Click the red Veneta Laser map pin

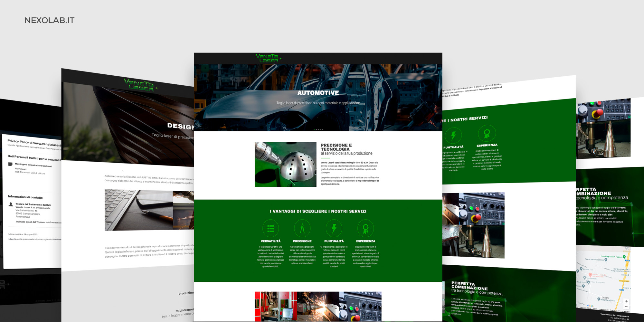pyautogui.click(x=590, y=275)
